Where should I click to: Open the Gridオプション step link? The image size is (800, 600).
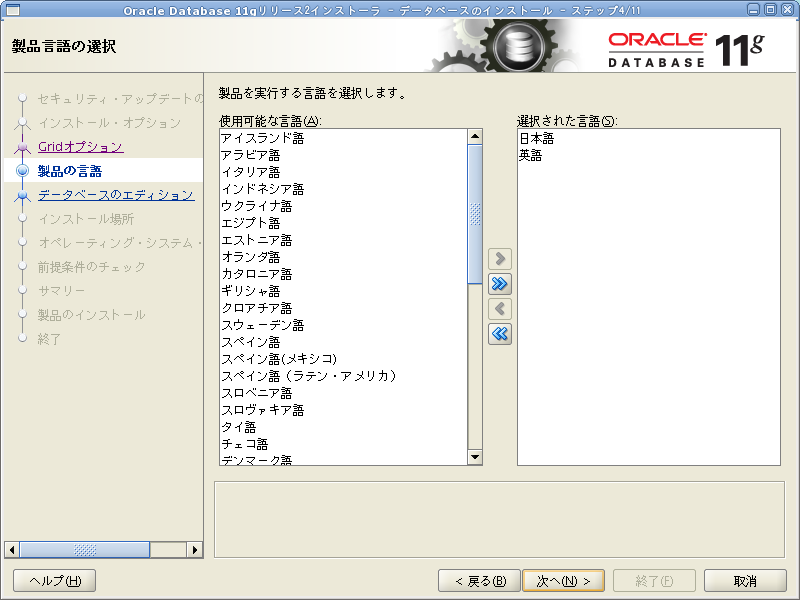point(81,147)
